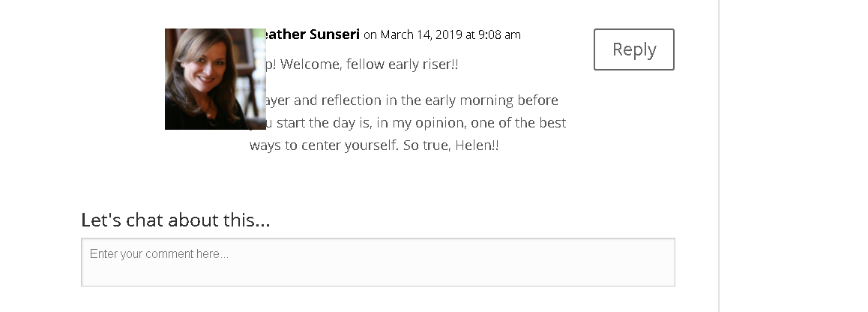Click the vertical sidebar divider line
The width and height of the screenshot is (868, 312).
click(719, 156)
